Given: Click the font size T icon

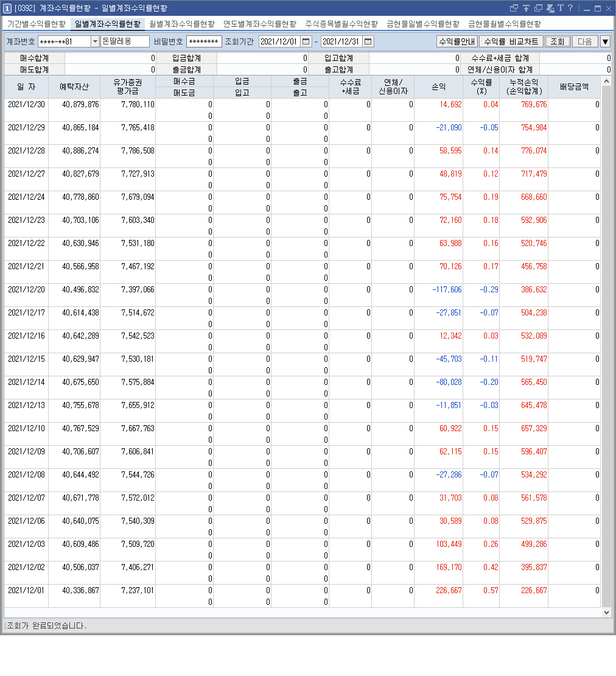Looking at the screenshot, I should coord(561,8).
